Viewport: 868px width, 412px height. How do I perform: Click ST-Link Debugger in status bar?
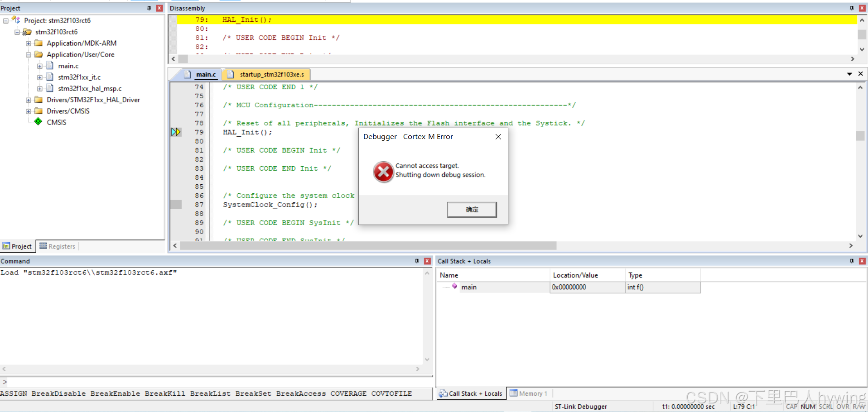coord(581,407)
